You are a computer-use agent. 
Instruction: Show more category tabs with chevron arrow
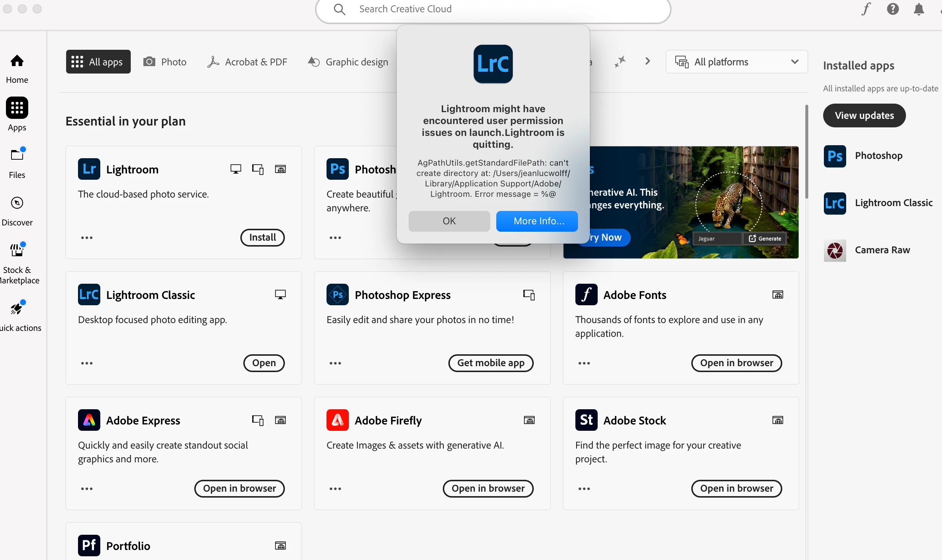pyautogui.click(x=648, y=61)
